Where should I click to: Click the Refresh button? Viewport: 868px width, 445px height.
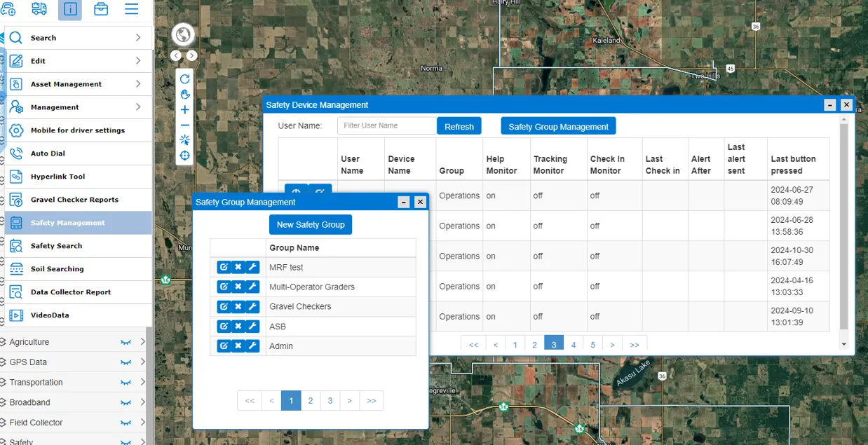coord(459,126)
